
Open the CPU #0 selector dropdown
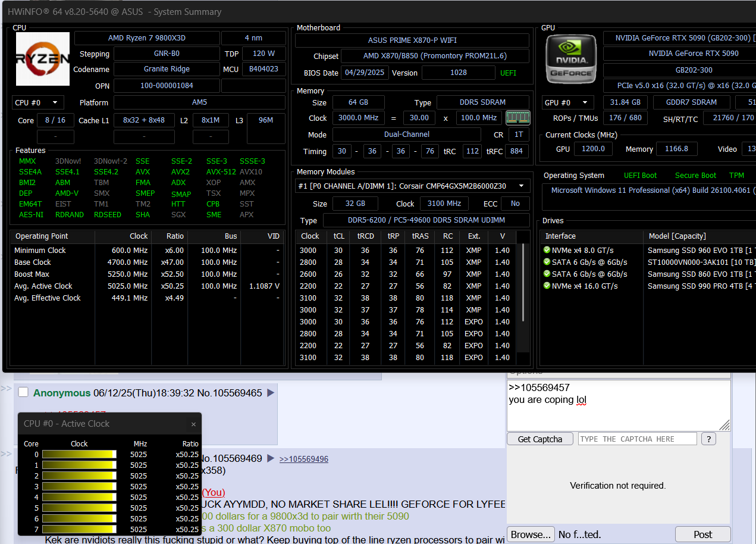tap(38, 102)
